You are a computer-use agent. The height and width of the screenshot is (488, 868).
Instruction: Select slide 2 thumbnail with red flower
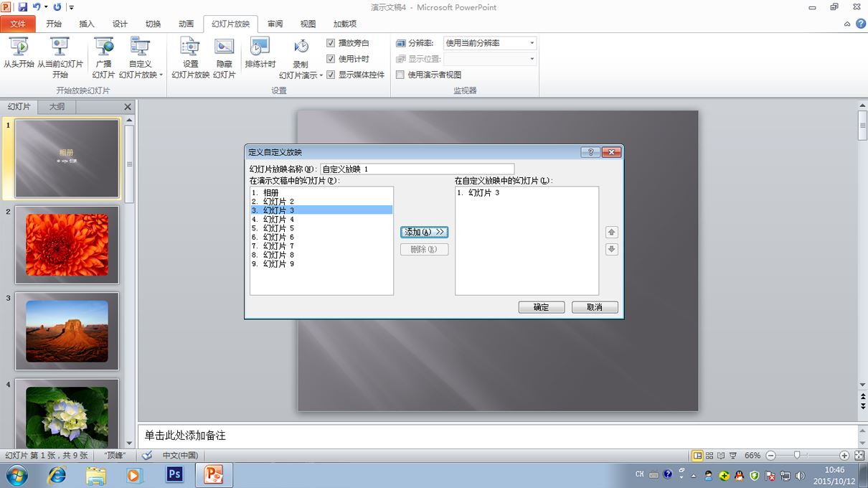point(67,244)
